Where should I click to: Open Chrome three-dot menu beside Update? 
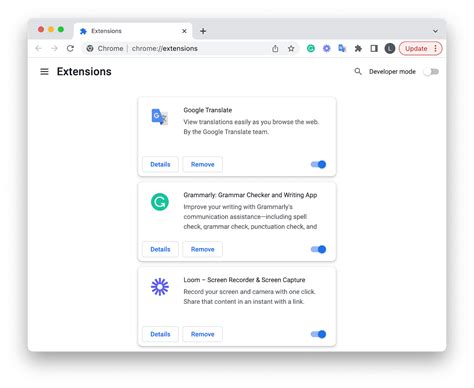point(436,49)
